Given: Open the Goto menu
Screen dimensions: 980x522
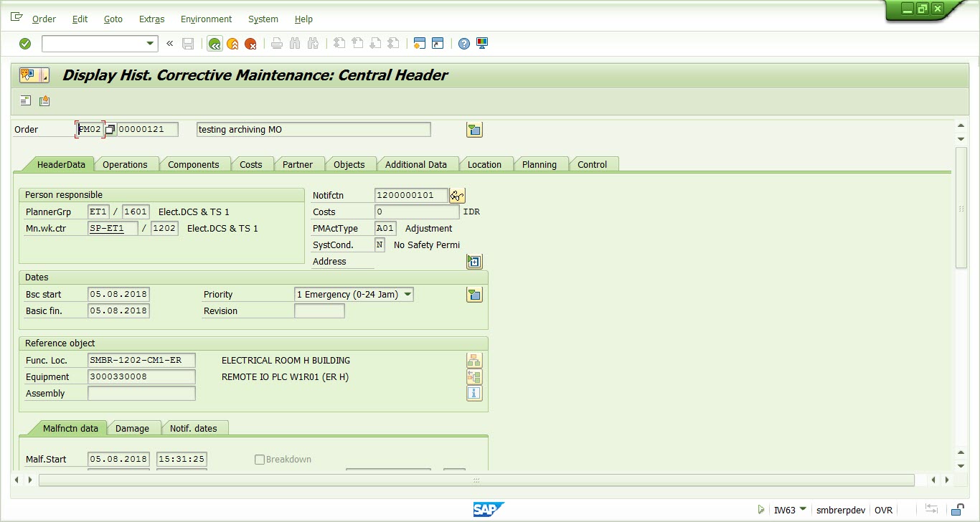Looking at the screenshot, I should pos(113,19).
